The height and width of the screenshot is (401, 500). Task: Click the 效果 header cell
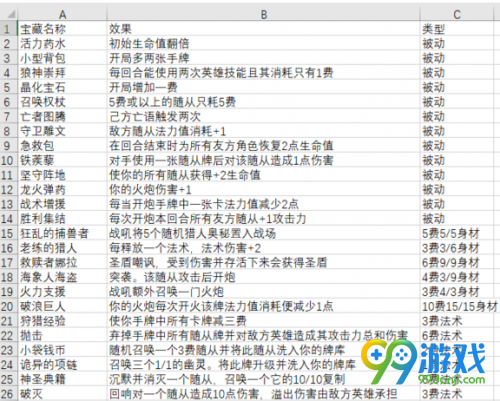click(x=264, y=29)
